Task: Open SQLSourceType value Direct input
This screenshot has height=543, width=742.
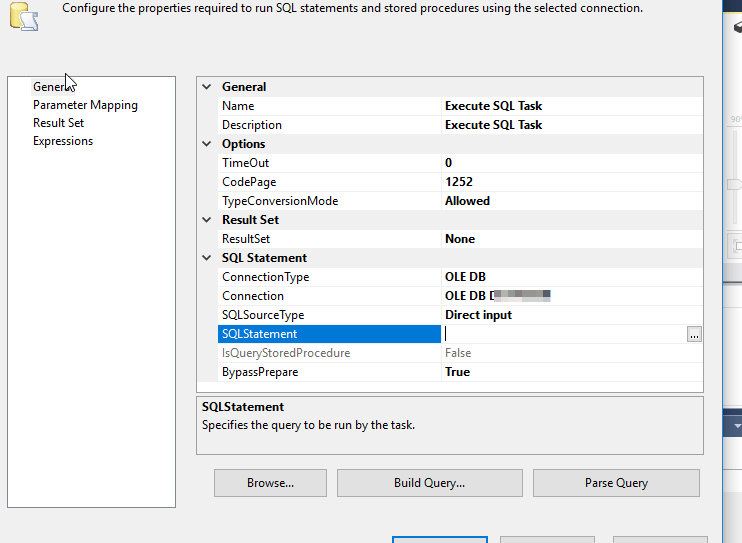Action: 572,315
